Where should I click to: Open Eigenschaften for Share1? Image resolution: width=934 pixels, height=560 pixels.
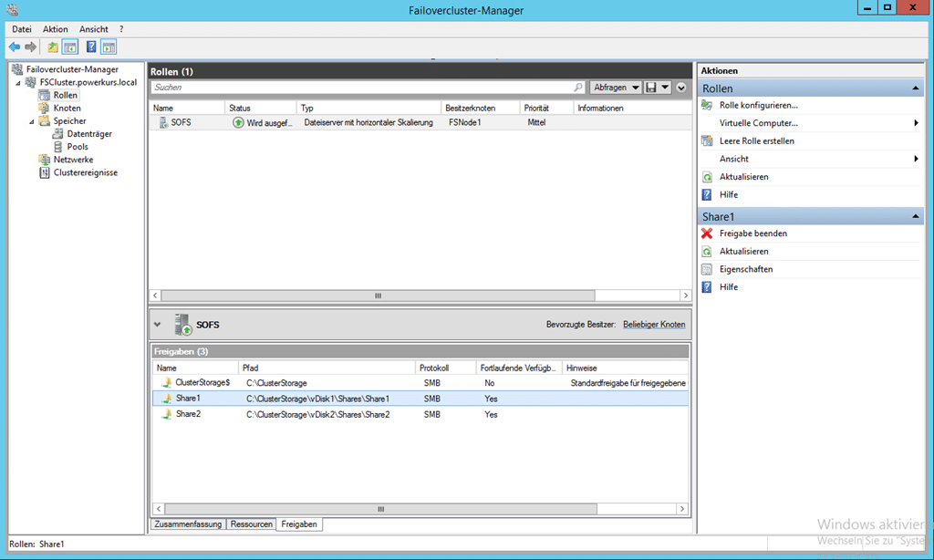(746, 269)
